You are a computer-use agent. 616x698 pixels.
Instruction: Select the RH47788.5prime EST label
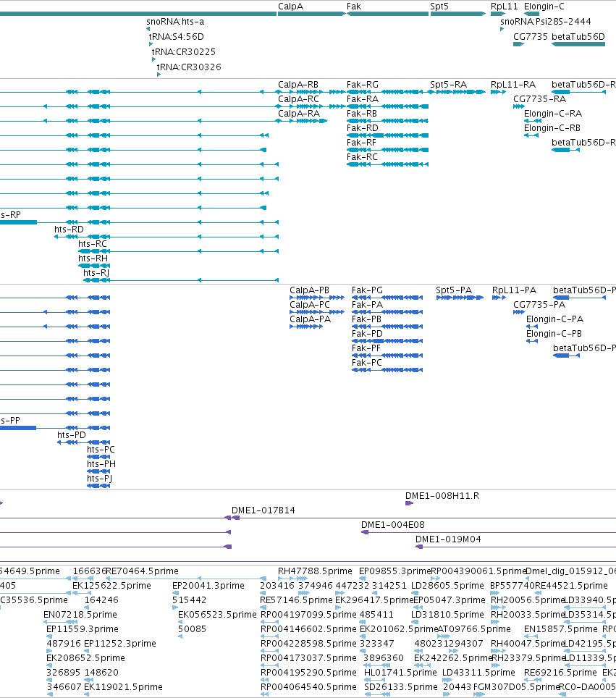coord(315,571)
